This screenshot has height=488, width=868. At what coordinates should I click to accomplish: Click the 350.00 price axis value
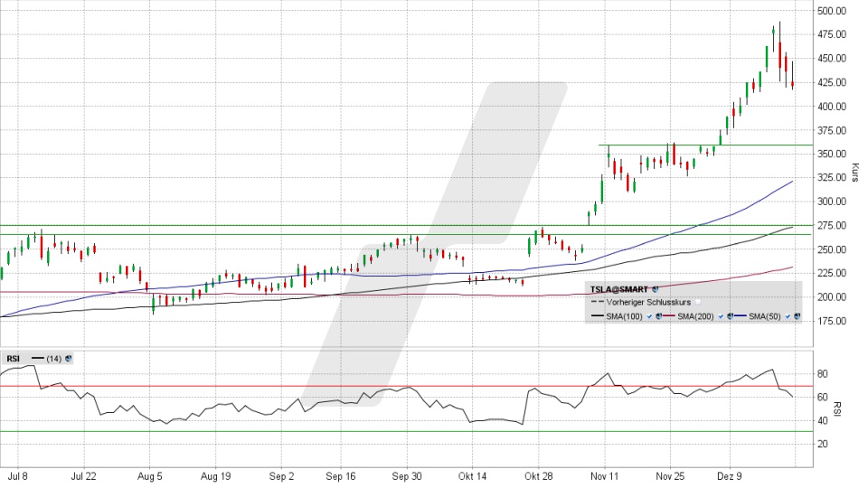tap(832, 154)
